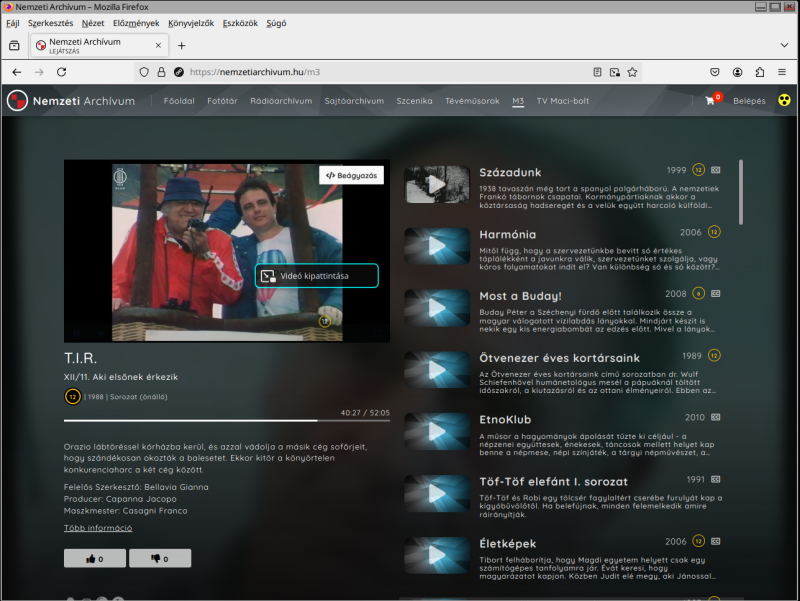The height and width of the screenshot is (601, 800).
Task: Play the Harmónia video thumbnail
Action: pyautogui.click(x=437, y=246)
